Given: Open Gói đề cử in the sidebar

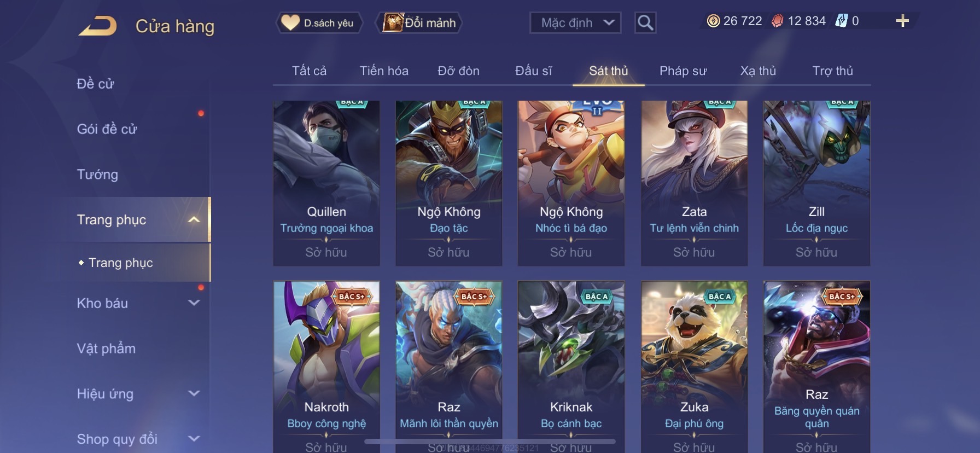Looking at the screenshot, I should click(x=107, y=129).
